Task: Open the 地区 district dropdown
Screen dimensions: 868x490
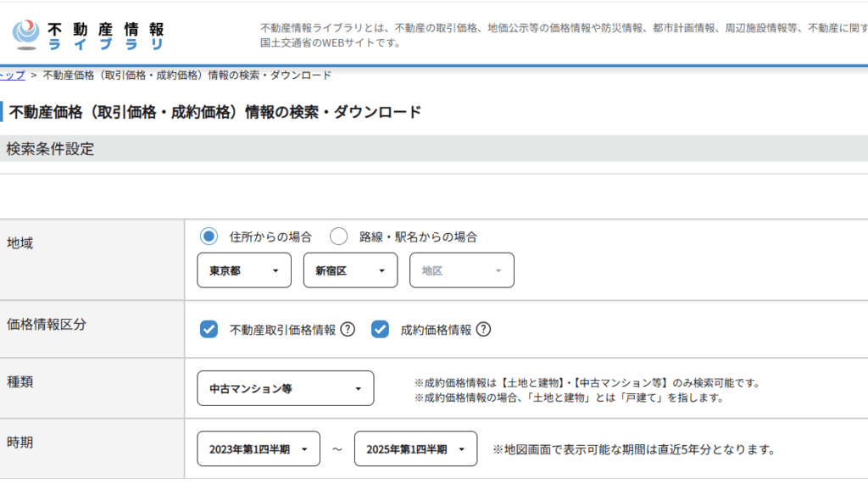Action: click(462, 270)
